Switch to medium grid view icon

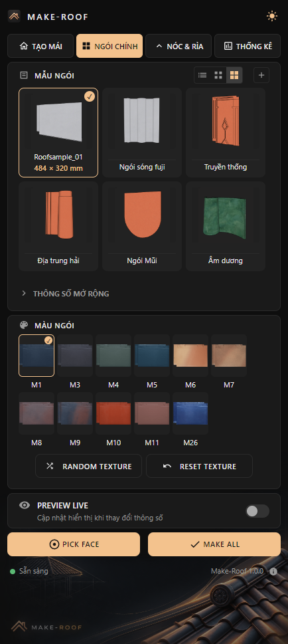coord(218,75)
